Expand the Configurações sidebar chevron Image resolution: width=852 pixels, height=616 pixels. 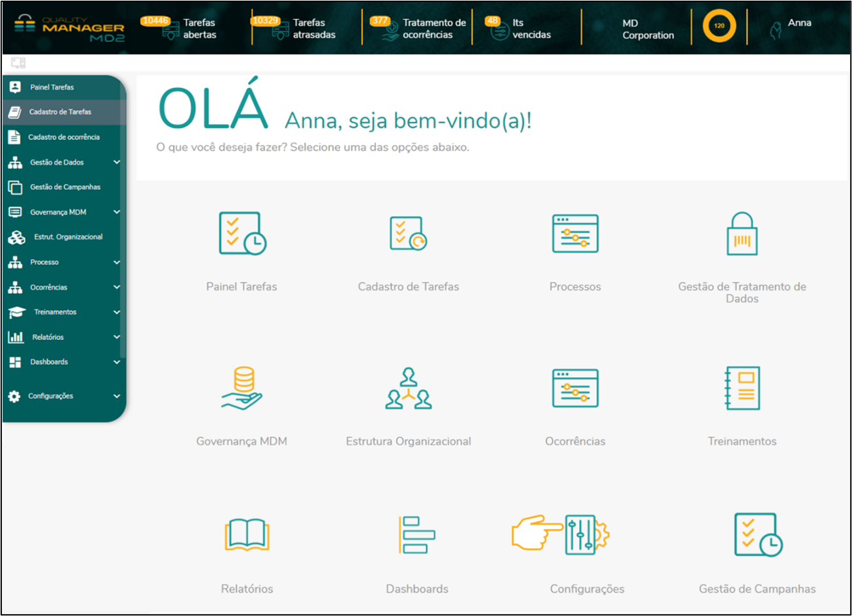point(116,396)
